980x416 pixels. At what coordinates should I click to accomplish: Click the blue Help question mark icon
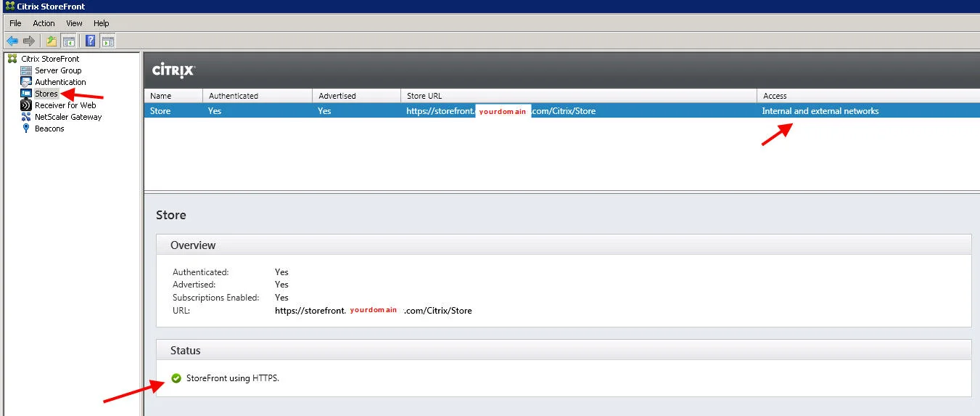point(91,41)
